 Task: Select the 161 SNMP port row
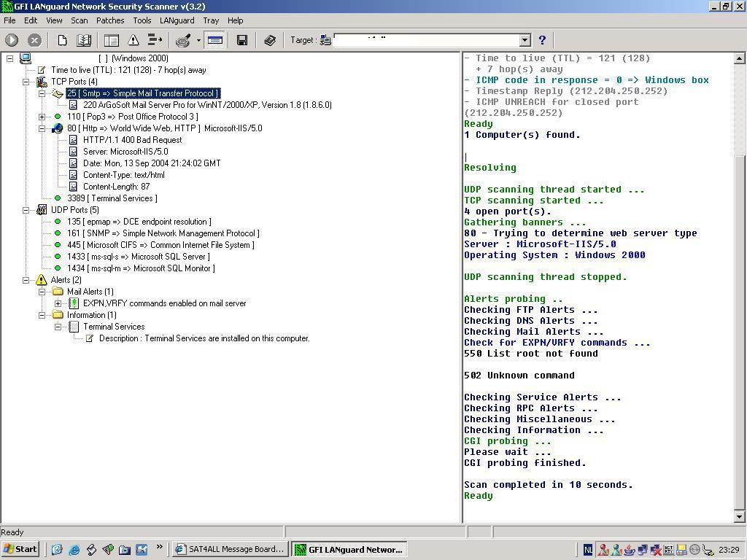163,233
